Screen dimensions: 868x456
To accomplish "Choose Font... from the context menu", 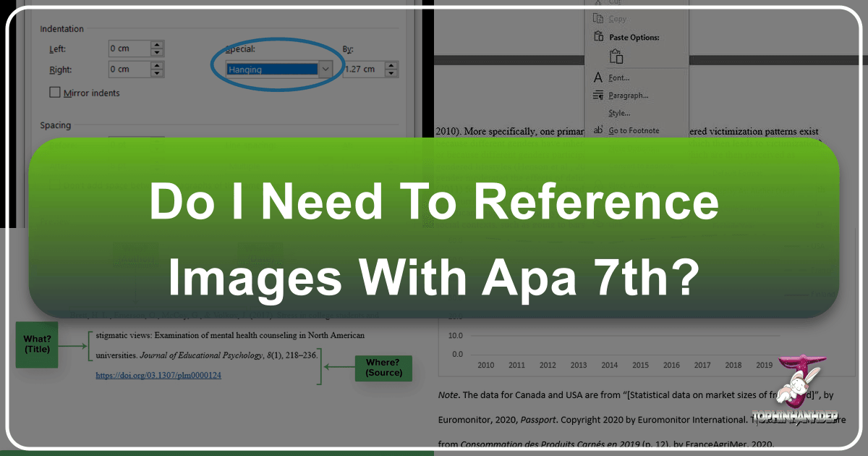I will (x=619, y=77).
